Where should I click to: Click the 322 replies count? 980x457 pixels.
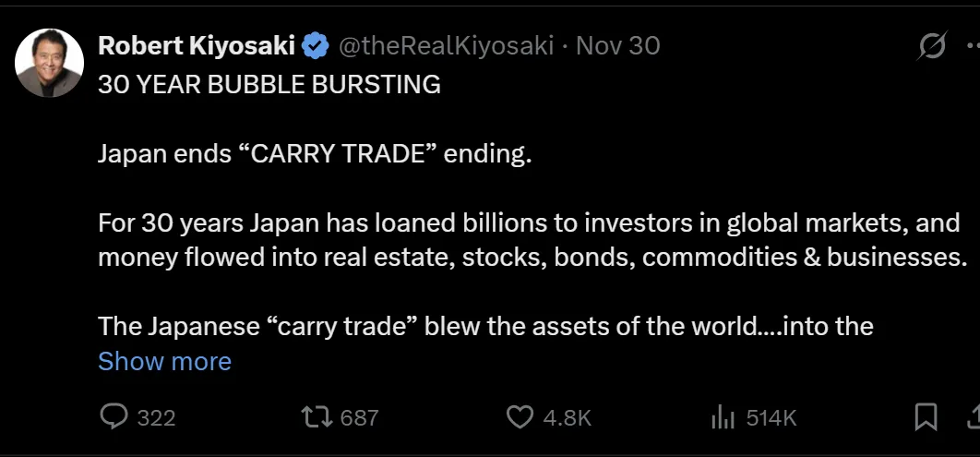(156, 418)
